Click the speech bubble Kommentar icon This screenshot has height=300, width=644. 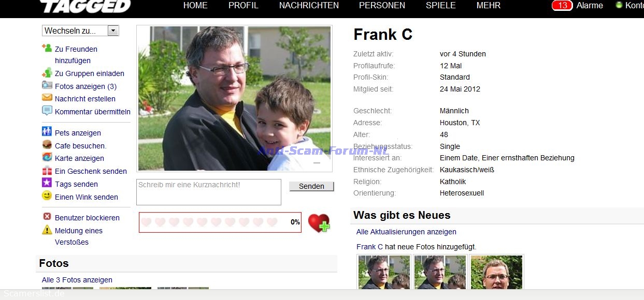click(47, 111)
